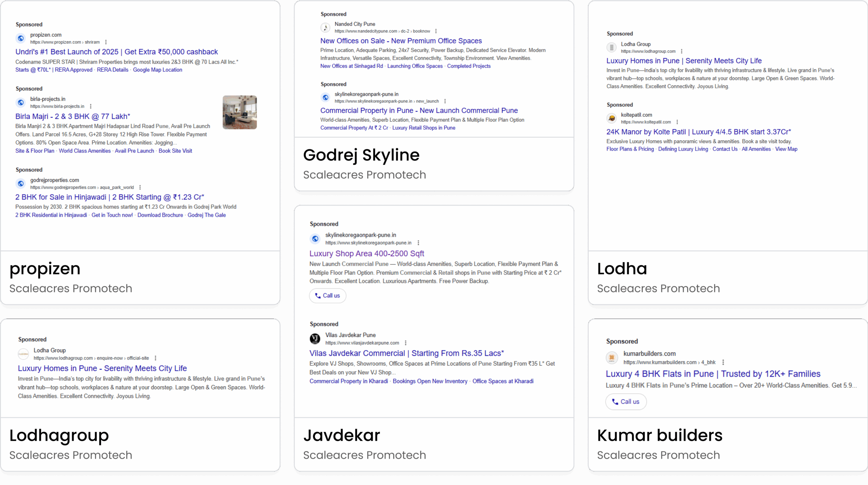
Task: Click the Birla Majri apartment interior thumbnail
Action: [239, 112]
